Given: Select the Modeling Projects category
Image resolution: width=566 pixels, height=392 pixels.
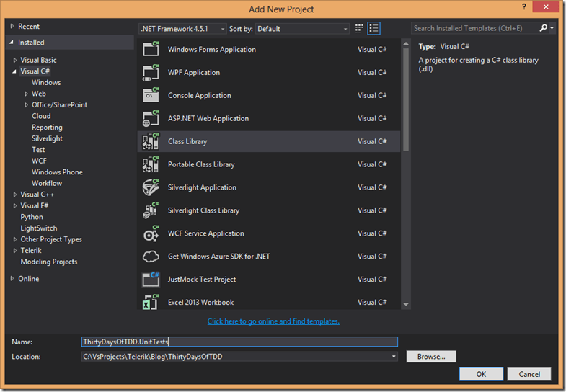Looking at the screenshot, I should [49, 262].
